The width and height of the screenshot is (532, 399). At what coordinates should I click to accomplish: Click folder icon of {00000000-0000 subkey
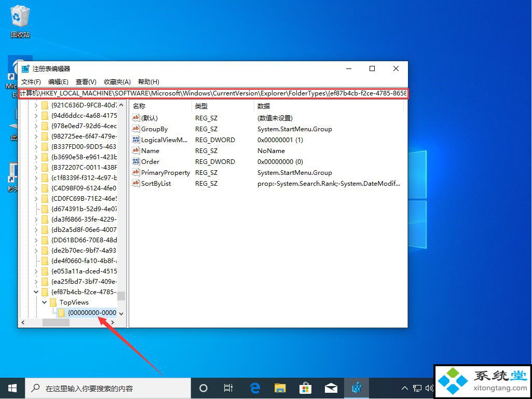[61, 312]
